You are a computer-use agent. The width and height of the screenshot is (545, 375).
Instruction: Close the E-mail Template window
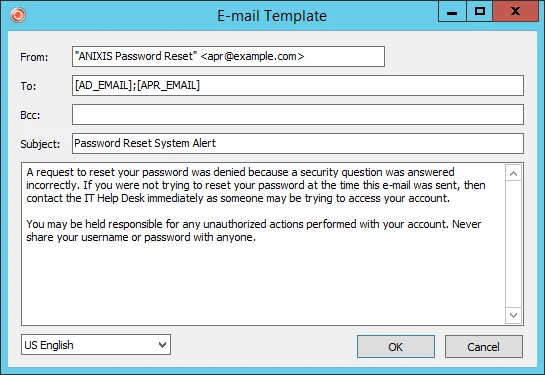click(515, 12)
